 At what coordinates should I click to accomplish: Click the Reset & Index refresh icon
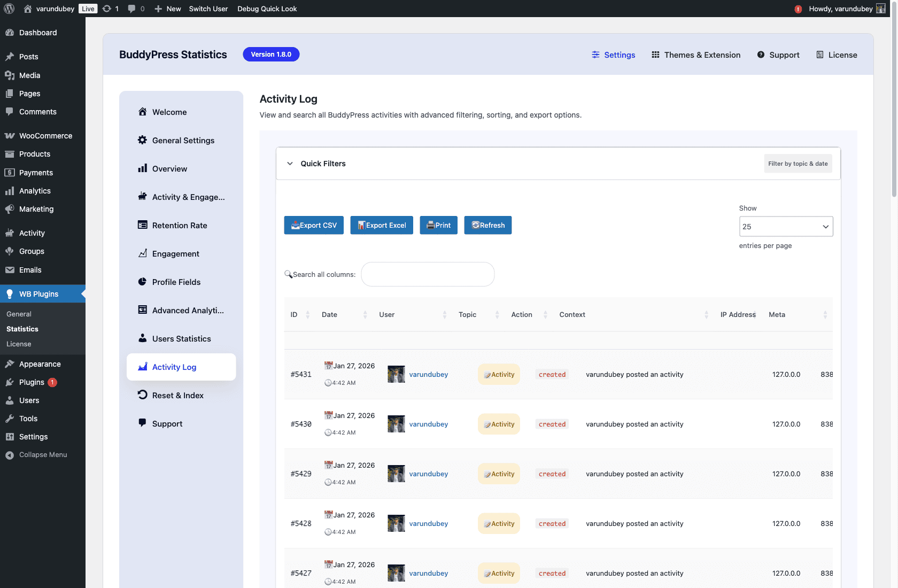[142, 395]
